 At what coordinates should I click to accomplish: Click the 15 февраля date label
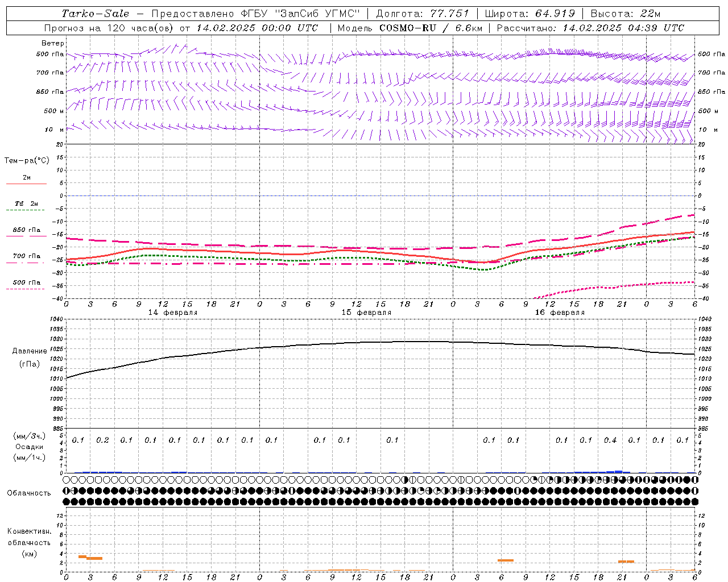coord(366,313)
